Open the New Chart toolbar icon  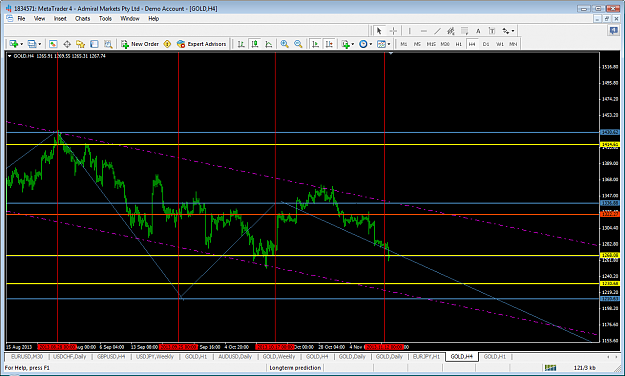coord(13,44)
